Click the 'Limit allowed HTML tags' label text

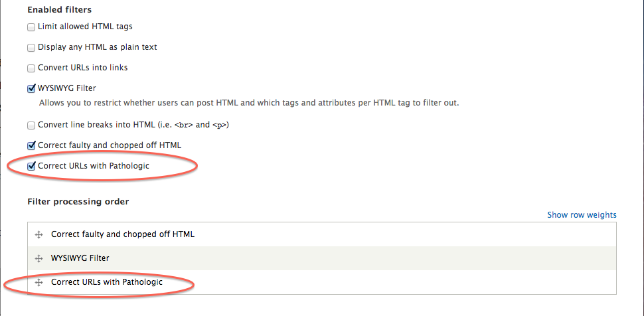(x=85, y=27)
